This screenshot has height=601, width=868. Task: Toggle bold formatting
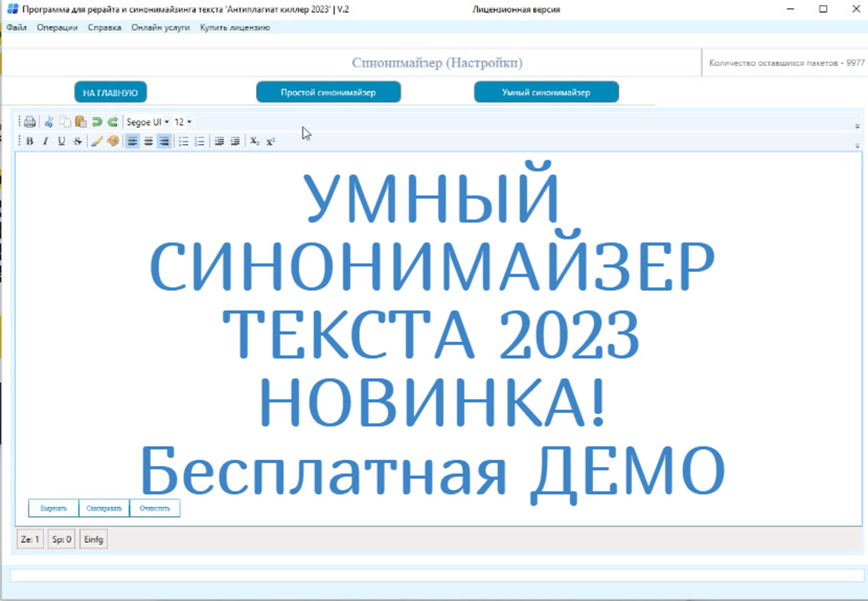coord(30,141)
